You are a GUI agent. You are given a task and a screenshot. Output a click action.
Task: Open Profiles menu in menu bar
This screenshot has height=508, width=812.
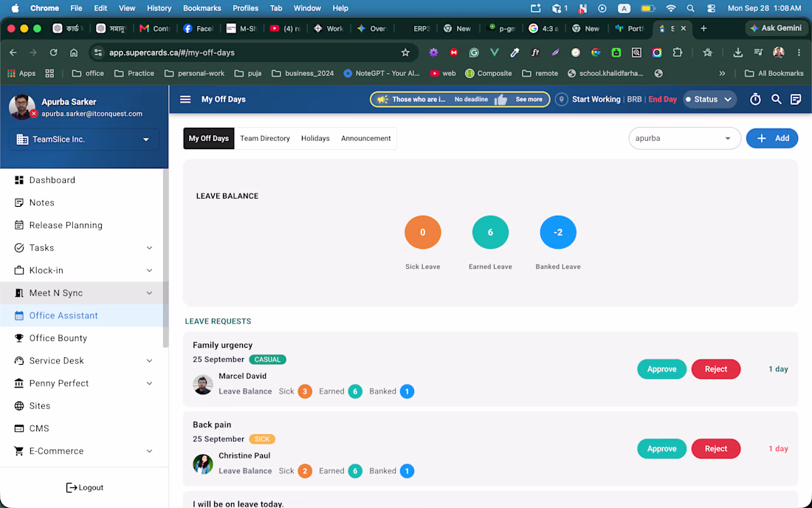[x=246, y=8]
